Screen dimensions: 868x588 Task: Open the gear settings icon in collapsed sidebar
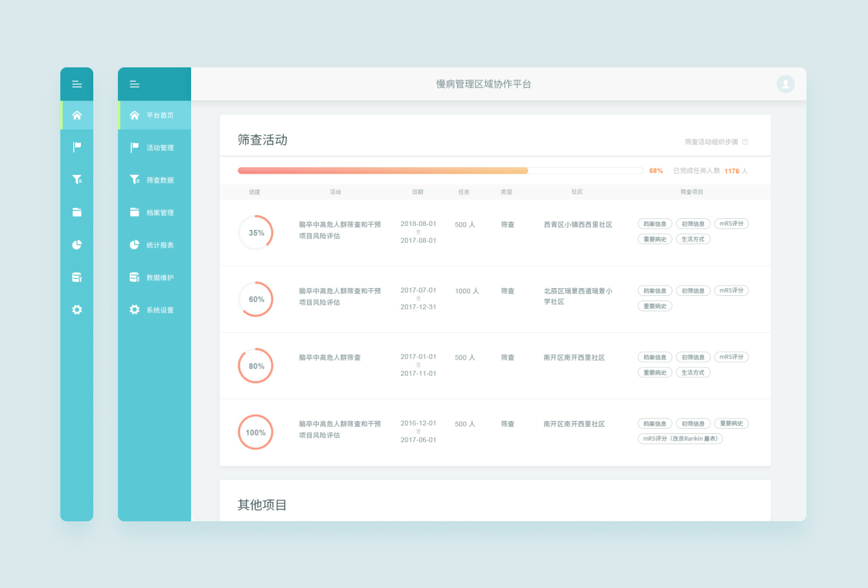pyautogui.click(x=77, y=310)
